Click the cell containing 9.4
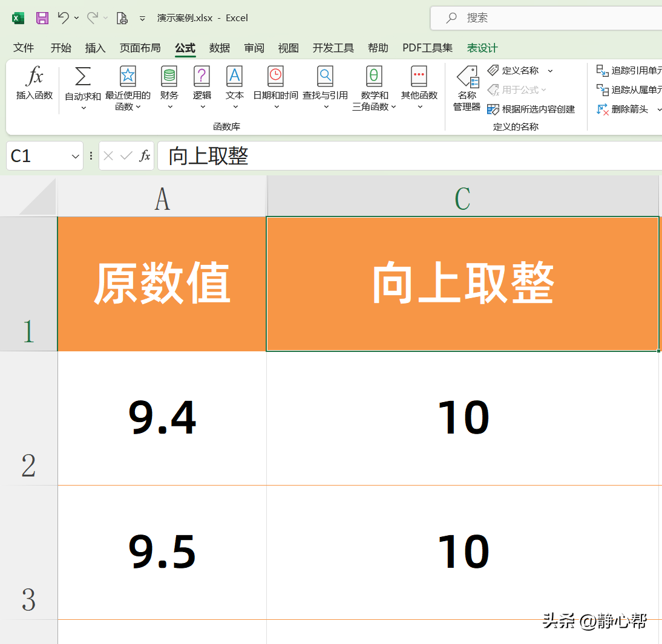Image resolution: width=662 pixels, height=644 pixels. [x=162, y=418]
